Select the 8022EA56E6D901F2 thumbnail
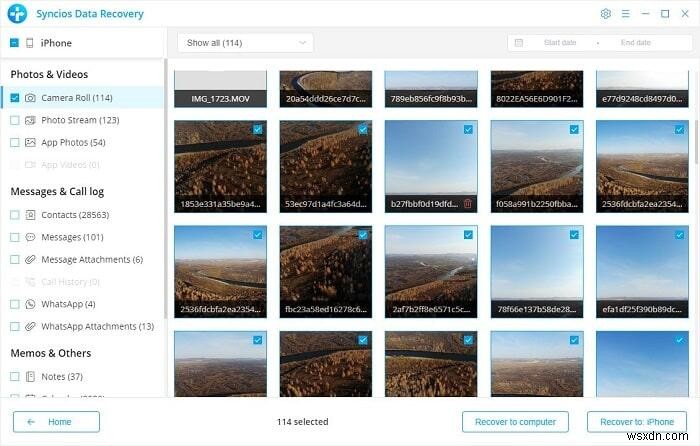 point(537,89)
